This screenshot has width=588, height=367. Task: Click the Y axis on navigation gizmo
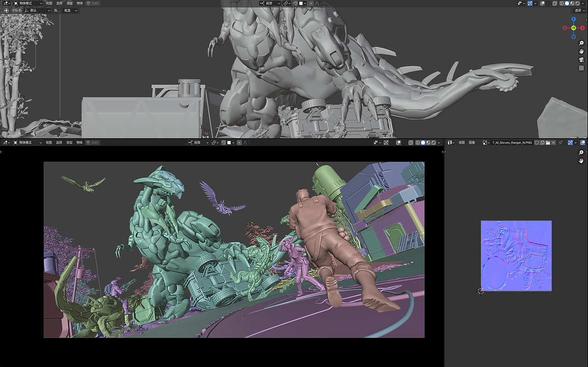pos(574,28)
